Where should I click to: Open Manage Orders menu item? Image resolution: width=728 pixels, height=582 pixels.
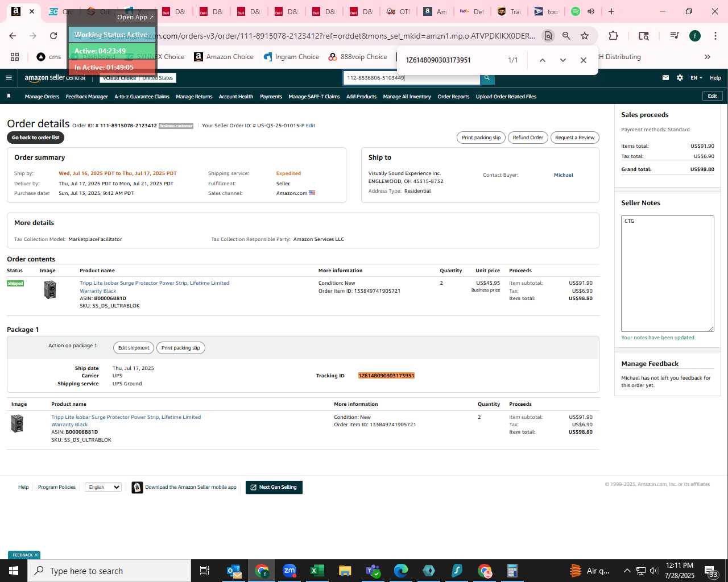(x=42, y=97)
